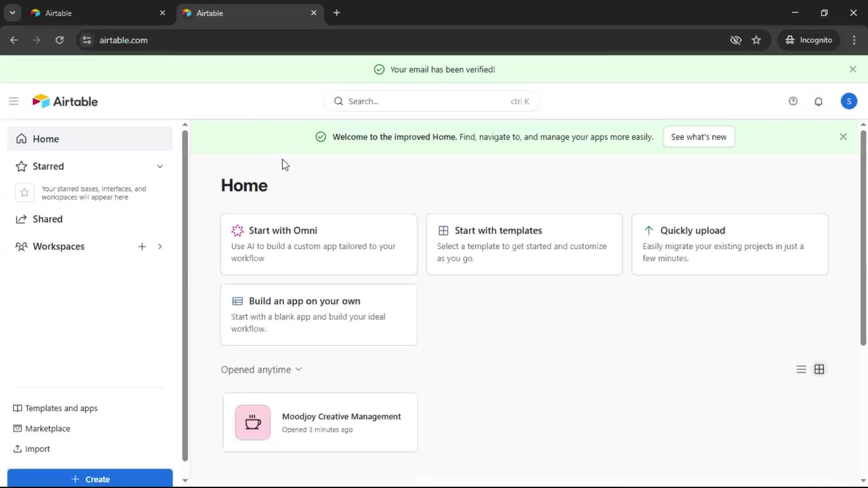Open Starred section in sidebar
868x488 pixels.
click(48, 166)
